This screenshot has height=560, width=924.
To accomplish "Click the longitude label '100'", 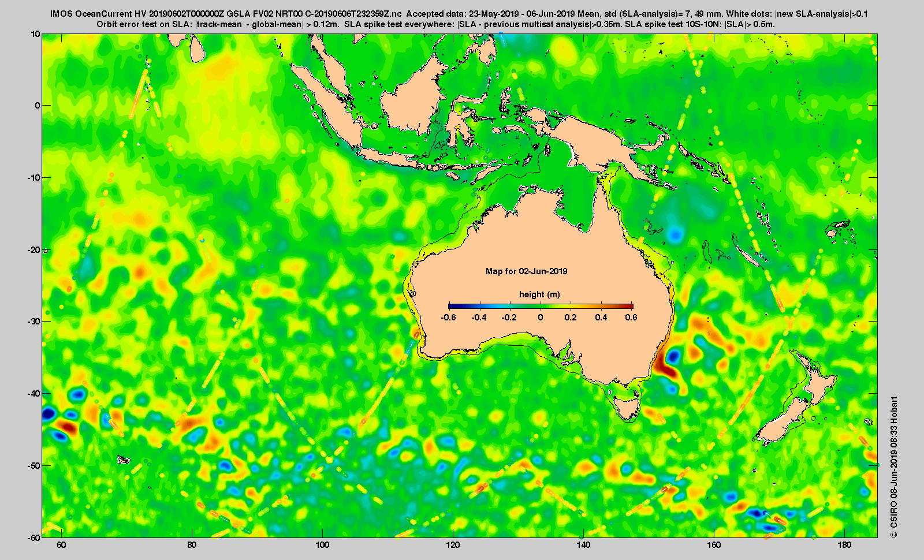I will pyautogui.click(x=322, y=545).
